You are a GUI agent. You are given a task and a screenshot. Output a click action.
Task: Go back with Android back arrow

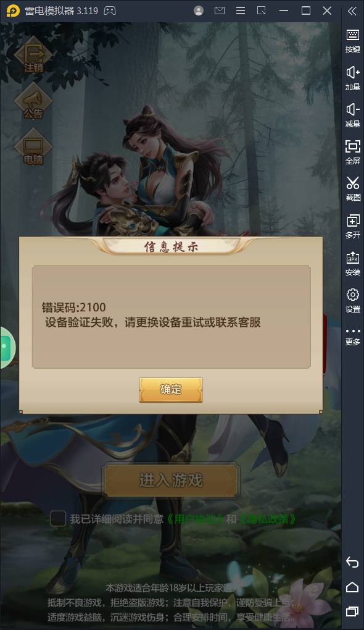352,562
